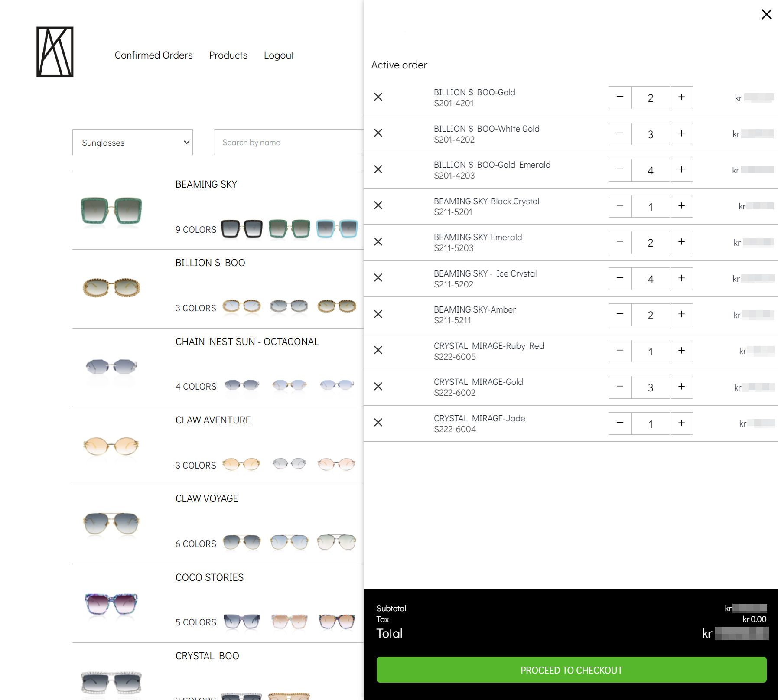Remove BILLION $ BOO-Gold Emerald item
Screen dimensions: 778x700
pyautogui.click(x=378, y=169)
